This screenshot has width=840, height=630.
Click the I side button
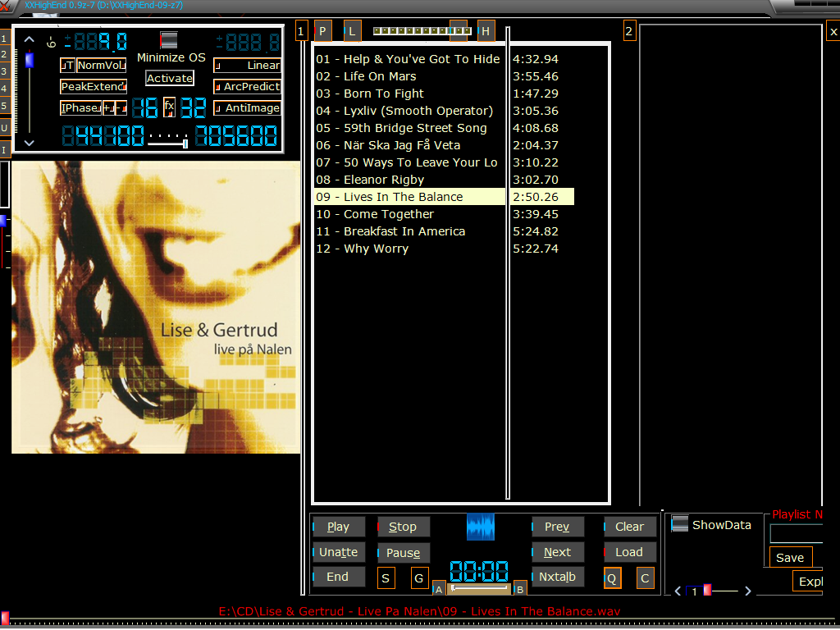tap(4, 150)
